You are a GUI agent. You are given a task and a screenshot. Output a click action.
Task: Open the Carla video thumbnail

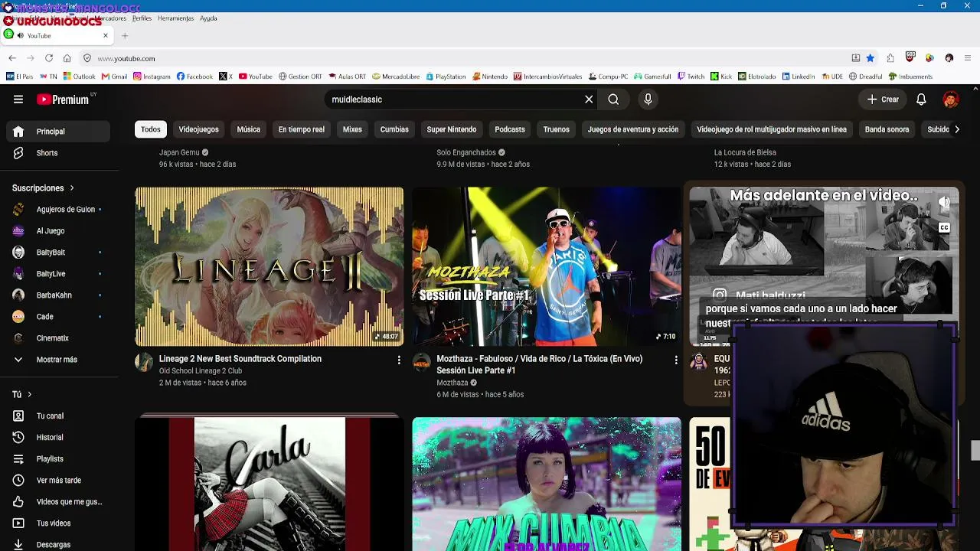tap(269, 484)
